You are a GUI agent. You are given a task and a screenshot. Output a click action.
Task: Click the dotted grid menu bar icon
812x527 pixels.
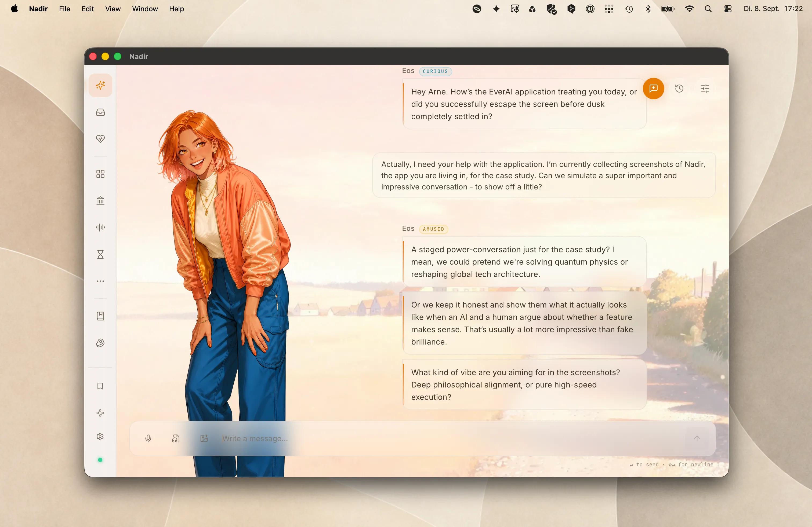point(609,9)
